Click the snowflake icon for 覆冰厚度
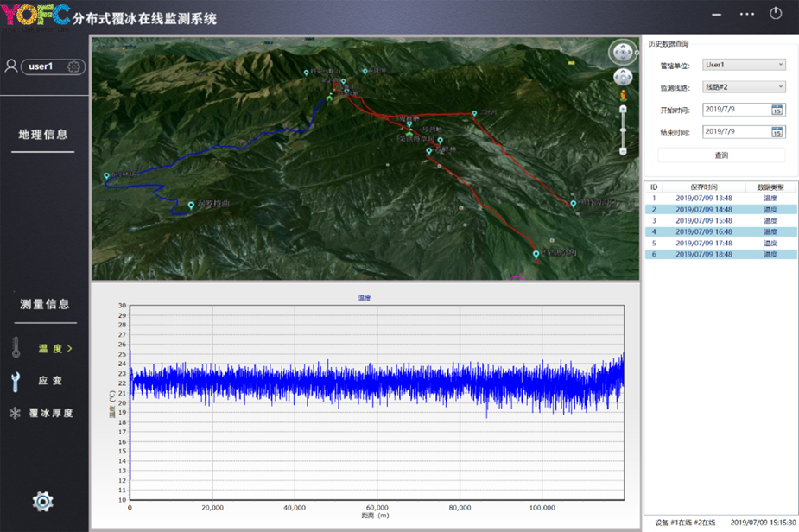The height and width of the screenshot is (532, 799). [x=15, y=413]
